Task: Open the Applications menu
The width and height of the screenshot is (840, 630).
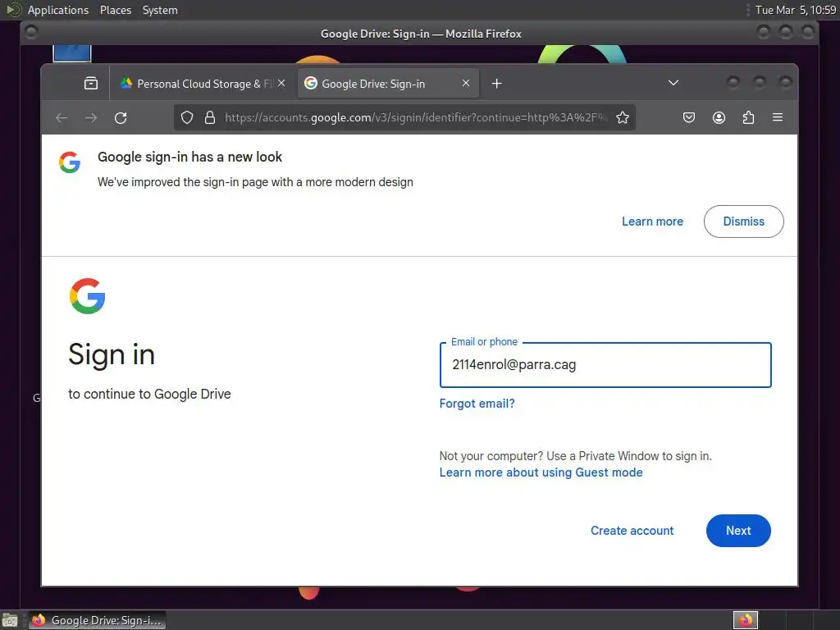Action: point(58,10)
